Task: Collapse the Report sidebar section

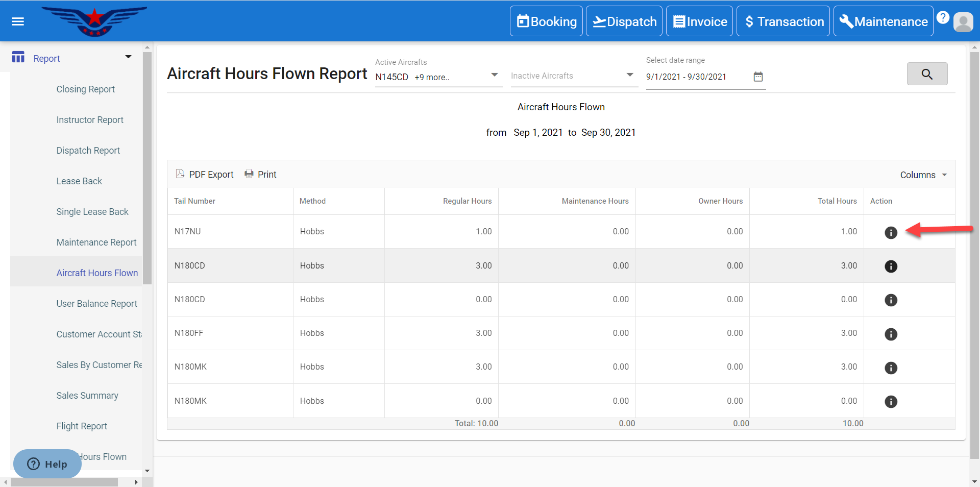Action: pos(128,57)
